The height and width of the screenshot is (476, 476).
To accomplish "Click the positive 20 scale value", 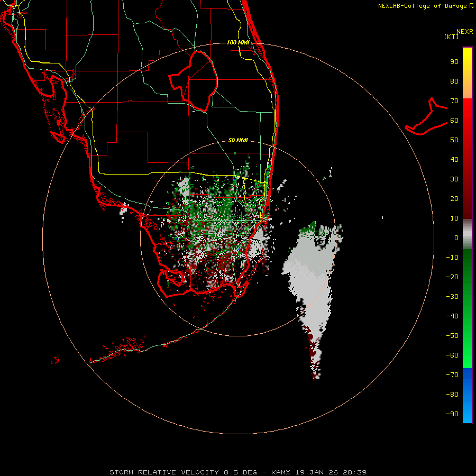I will [454, 199].
